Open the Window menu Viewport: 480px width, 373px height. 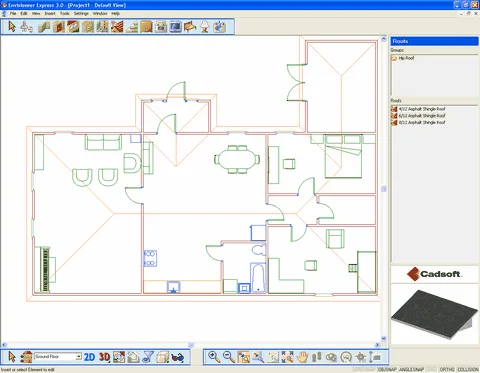pyautogui.click(x=100, y=13)
